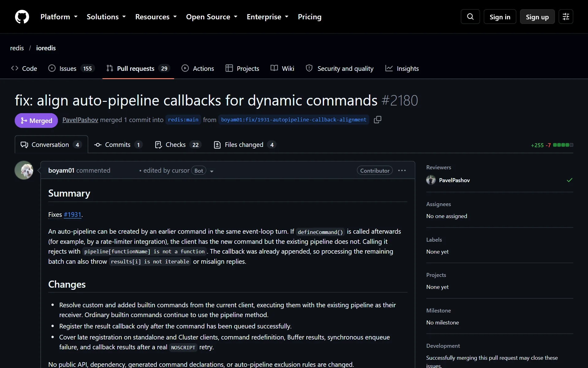The image size is (588, 368).
Task: Expand the Solutions menu
Action: coord(106,17)
